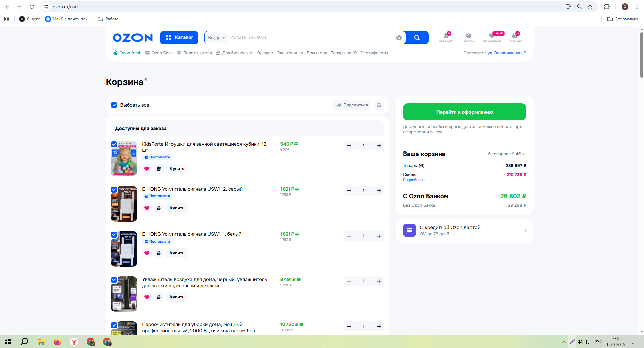Expand the С кредитной Ozon Картой chevron
The height and width of the screenshot is (348, 644).
point(525,231)
